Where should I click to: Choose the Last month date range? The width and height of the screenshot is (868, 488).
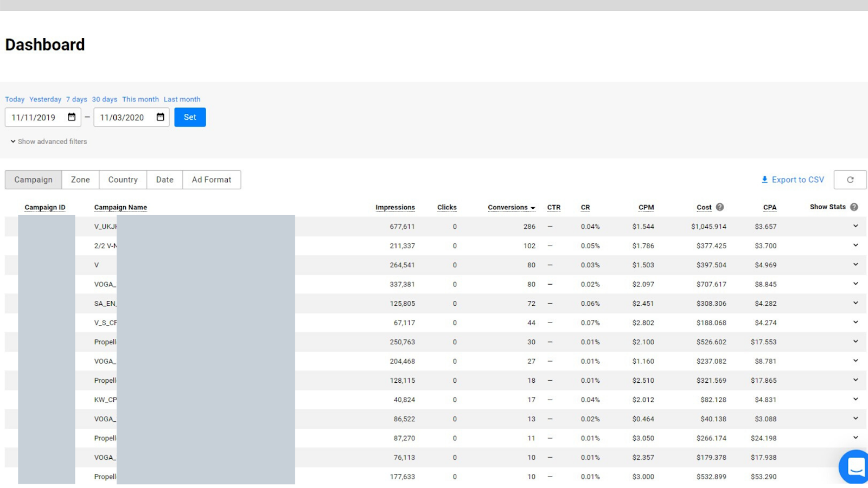tap(182, 100)
